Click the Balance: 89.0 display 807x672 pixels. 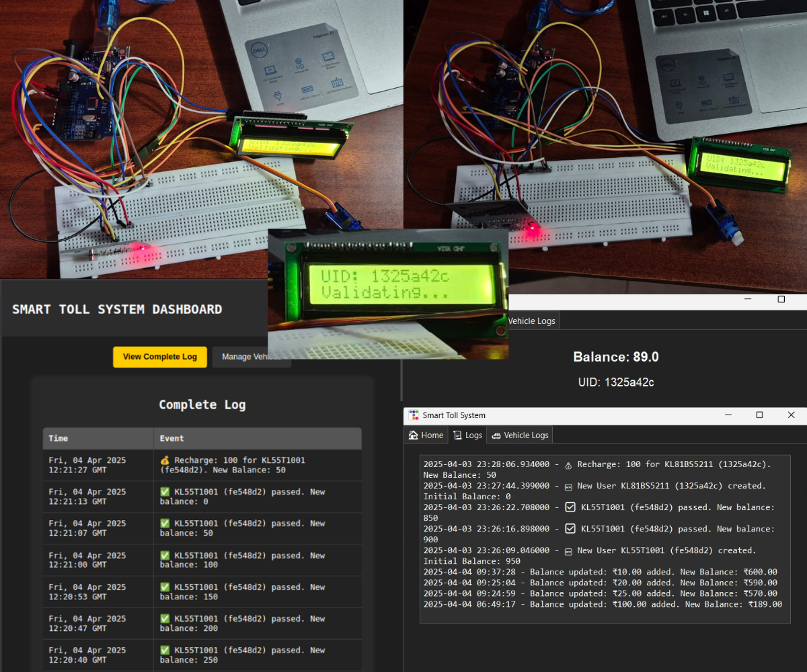615,357
